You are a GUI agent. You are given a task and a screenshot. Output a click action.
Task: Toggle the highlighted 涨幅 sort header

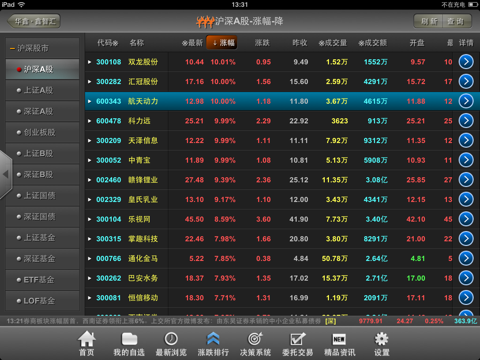pos(222,43)
